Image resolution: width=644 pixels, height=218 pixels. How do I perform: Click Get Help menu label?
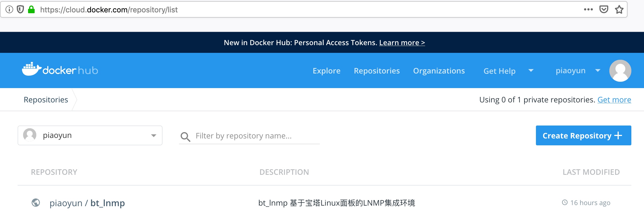(499, 71)
